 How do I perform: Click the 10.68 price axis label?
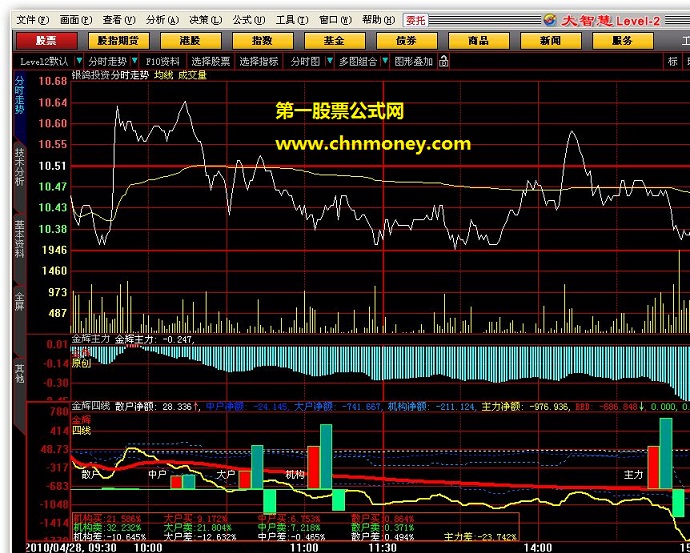point(53,81)
